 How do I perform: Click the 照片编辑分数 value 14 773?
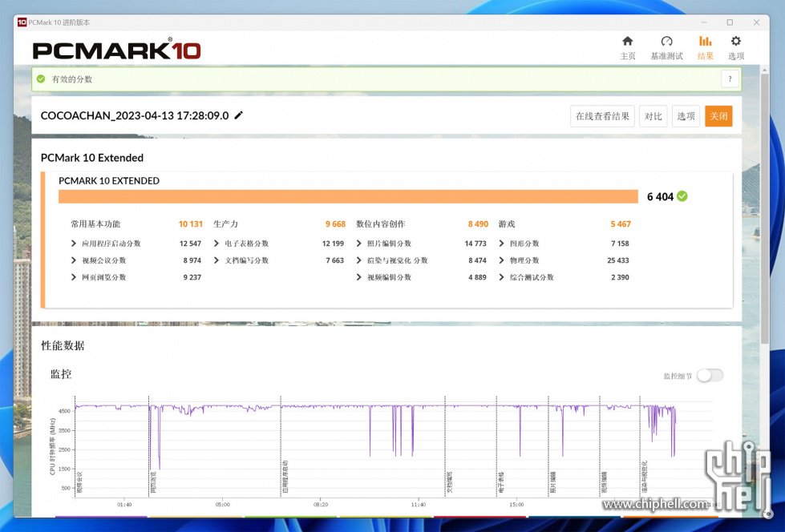pyautogui.click(x=475, y=244)
